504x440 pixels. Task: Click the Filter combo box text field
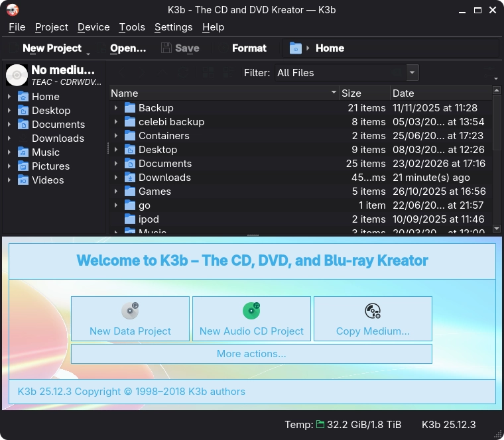pos(341,73)
